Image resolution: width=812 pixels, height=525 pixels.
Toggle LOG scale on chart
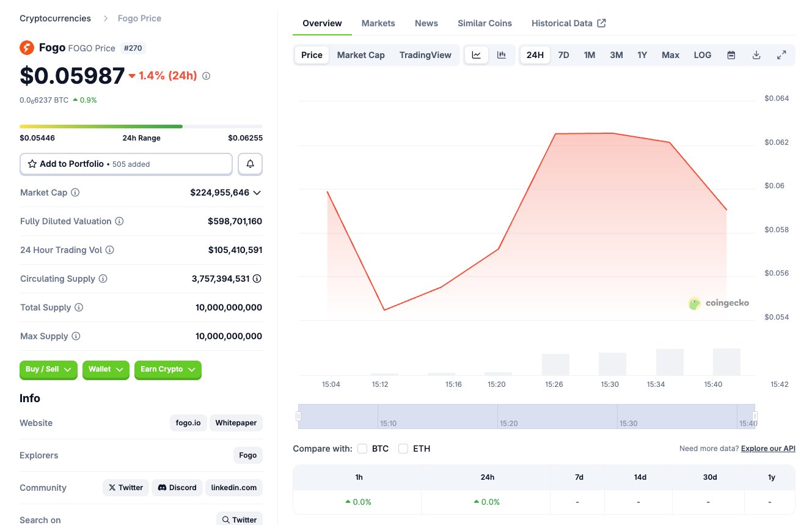click(703, 55)
